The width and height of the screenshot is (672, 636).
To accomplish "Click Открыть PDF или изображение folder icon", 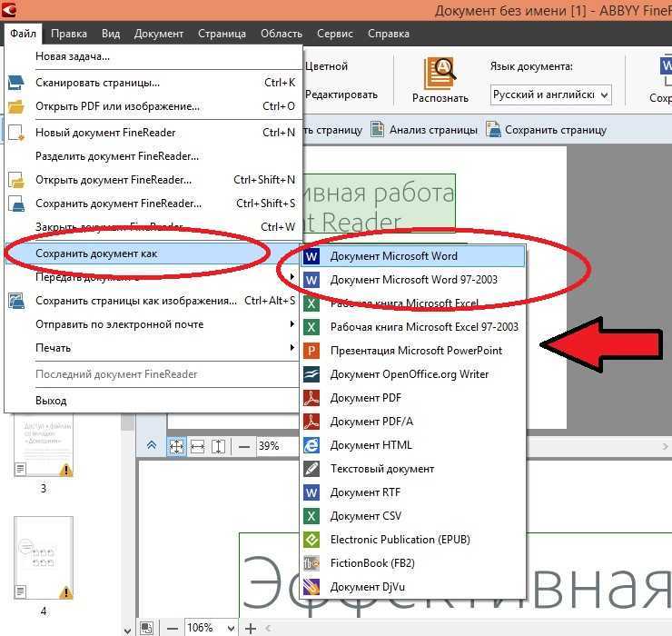I will [16, 106].
